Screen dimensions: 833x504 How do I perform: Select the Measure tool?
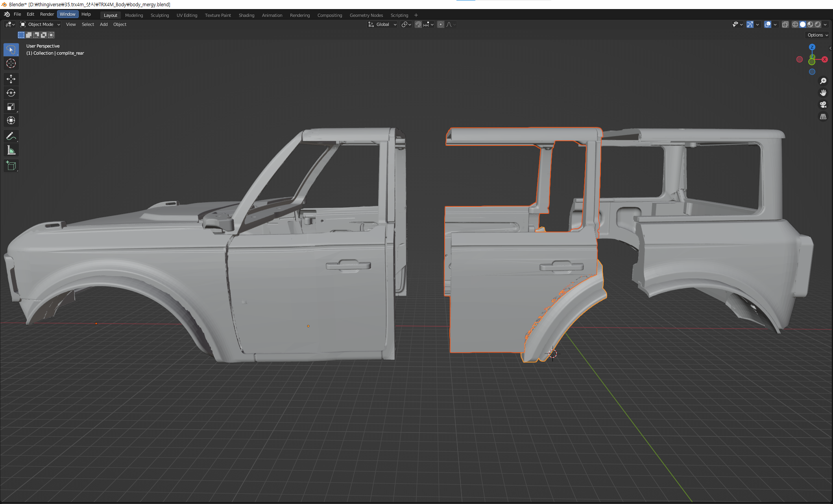[x=11, y=150]
